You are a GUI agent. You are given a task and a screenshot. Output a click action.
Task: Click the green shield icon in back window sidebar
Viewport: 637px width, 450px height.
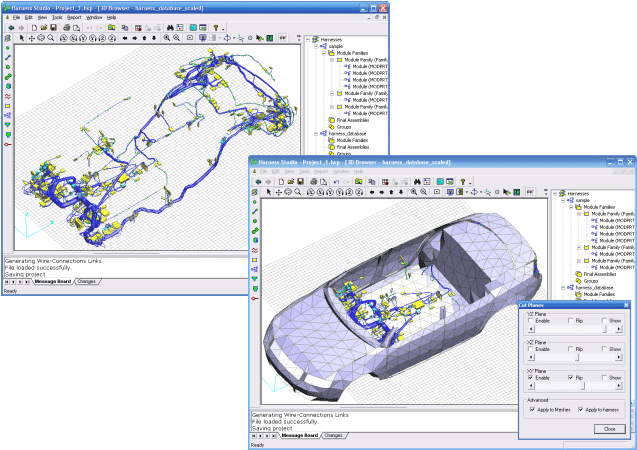pos(8,134)
